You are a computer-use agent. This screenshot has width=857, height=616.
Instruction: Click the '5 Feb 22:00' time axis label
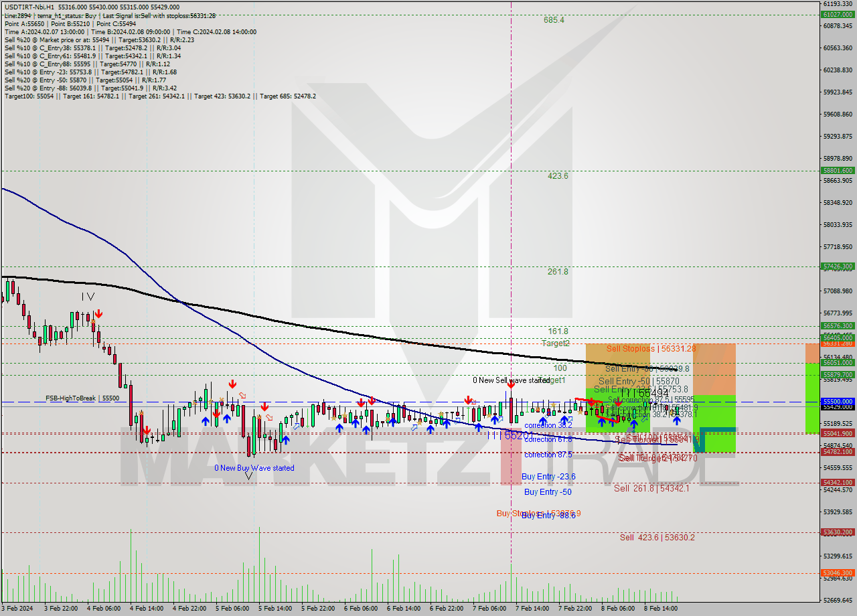point(317,609)
